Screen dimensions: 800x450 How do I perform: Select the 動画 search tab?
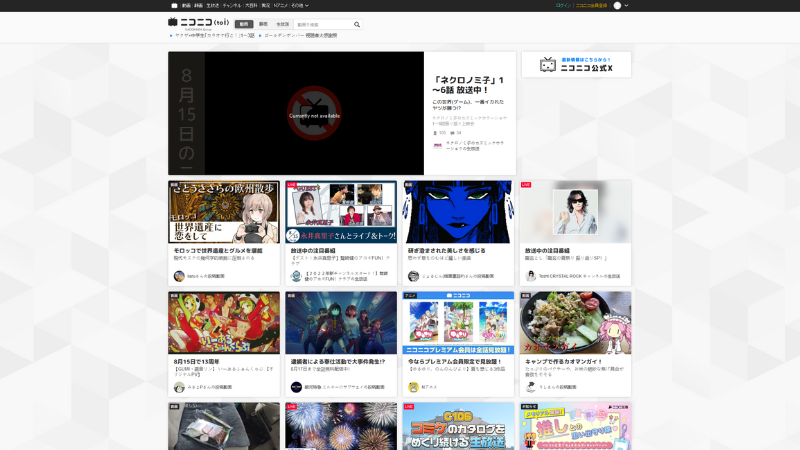point(244,24)
